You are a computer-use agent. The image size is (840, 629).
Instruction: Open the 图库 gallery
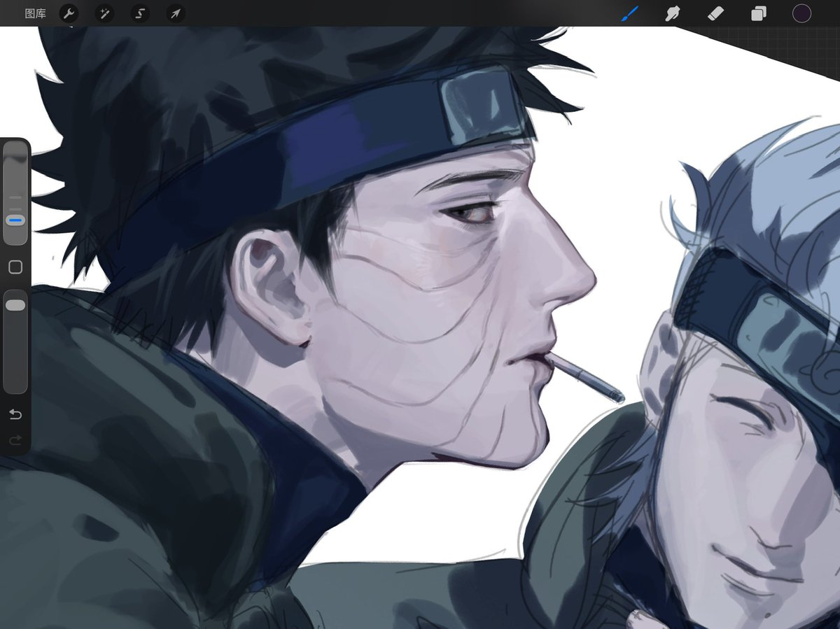pos(35,13)
